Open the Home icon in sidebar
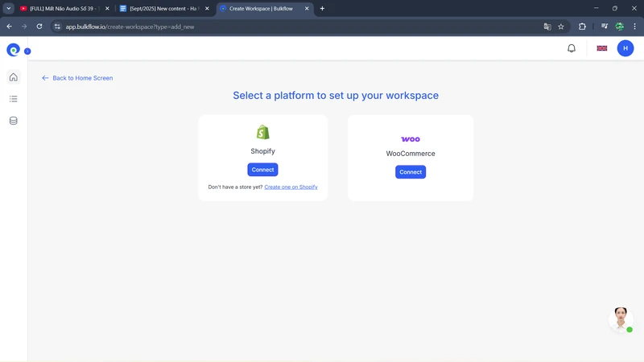This screenshot has height=362, width=644. pyautogui.click(x=13, y=77)
